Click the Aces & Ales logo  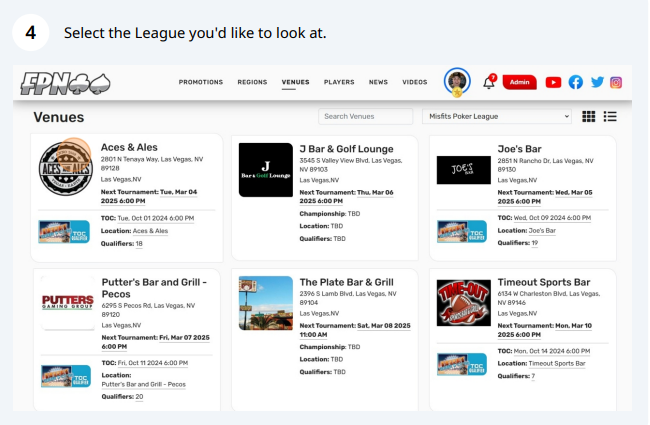click(65, 168)
